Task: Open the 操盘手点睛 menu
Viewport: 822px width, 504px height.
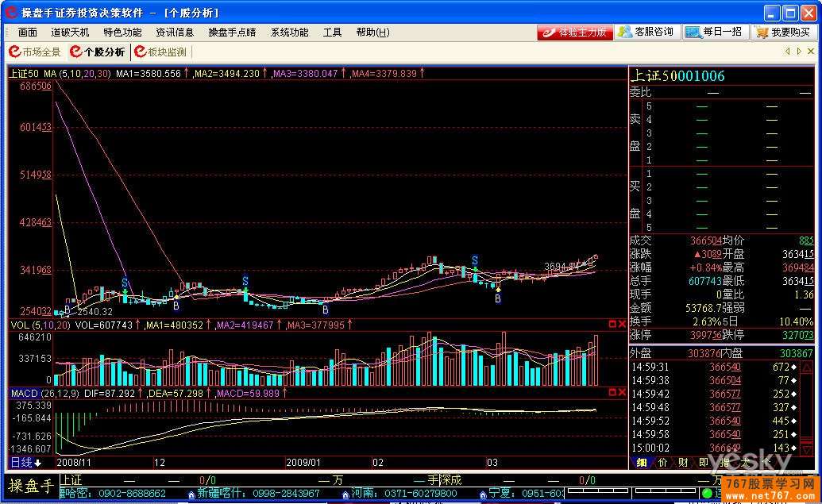Action: (x=232, y=33)
